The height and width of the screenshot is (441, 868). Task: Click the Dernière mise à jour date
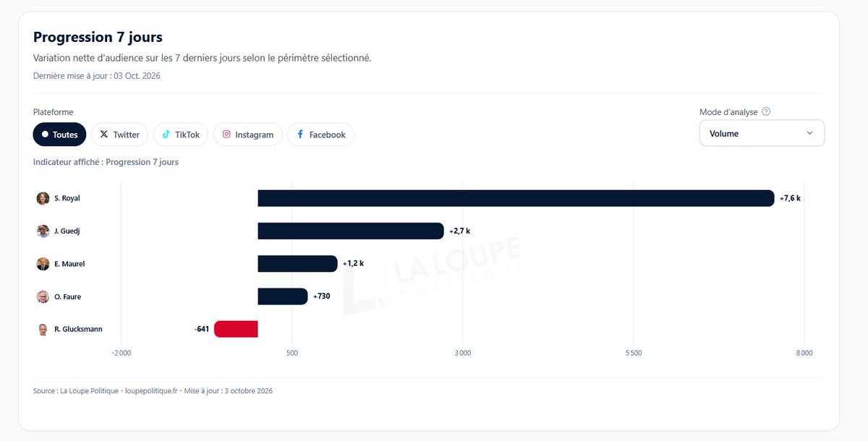97,75
